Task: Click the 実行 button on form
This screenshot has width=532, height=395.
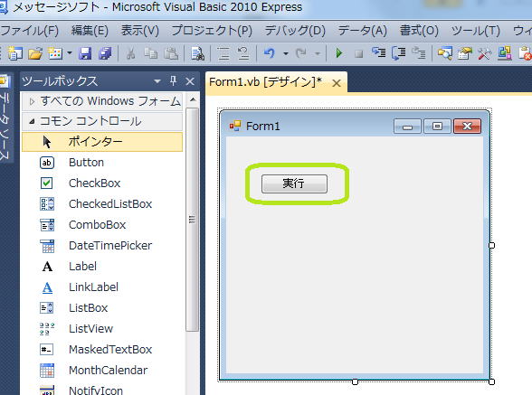Action: tap(294, 183)
